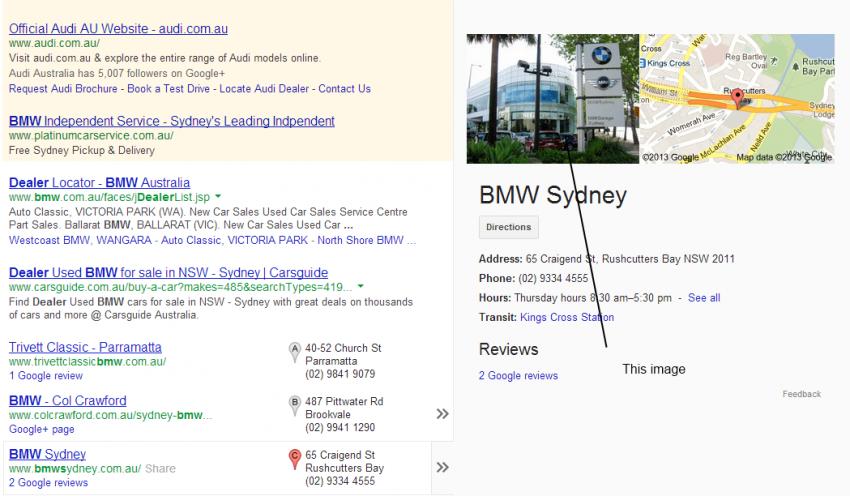Image resolution: width=850 pixels, height=496 pixels.
Task: Open Dealer Locator - BMW Australia result
Action: (x=99, y=183)
